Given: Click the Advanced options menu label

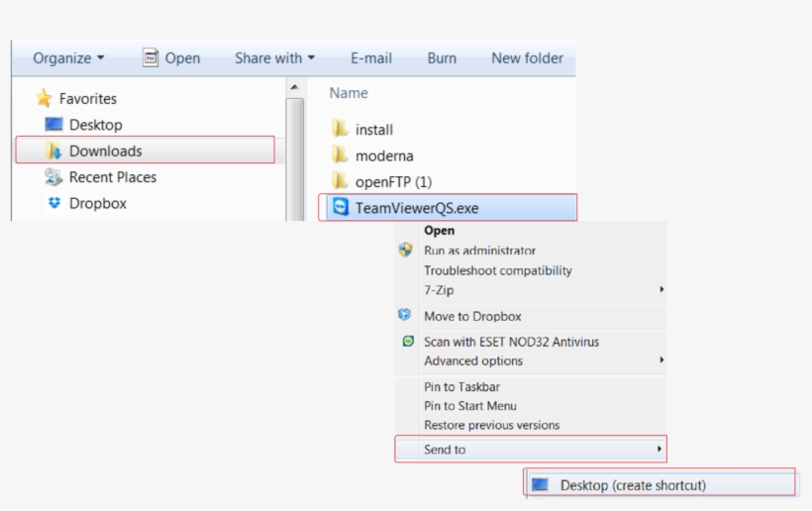Looking at the screenshot, I should (x=473, y=360).
